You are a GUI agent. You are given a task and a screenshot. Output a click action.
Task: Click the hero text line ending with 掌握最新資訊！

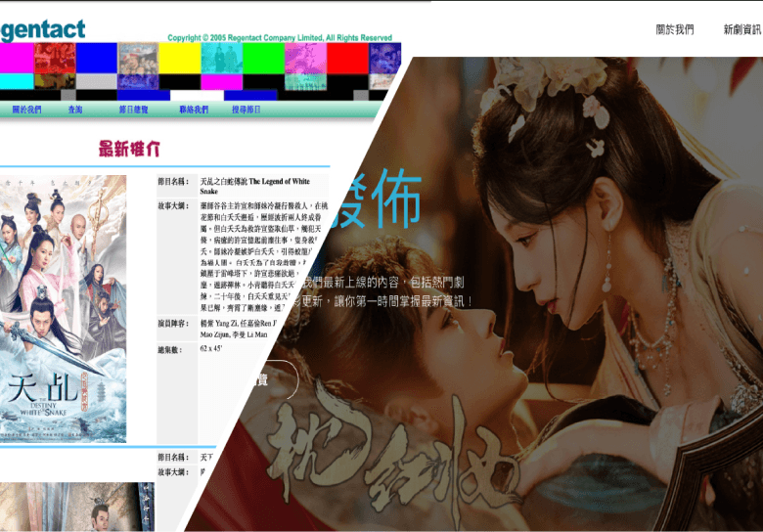(x=381, y=301)
